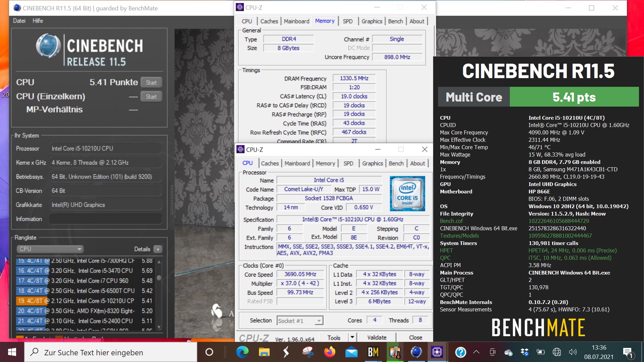
Task: Open the Dropbox tray icon
Action: [525, 352]
